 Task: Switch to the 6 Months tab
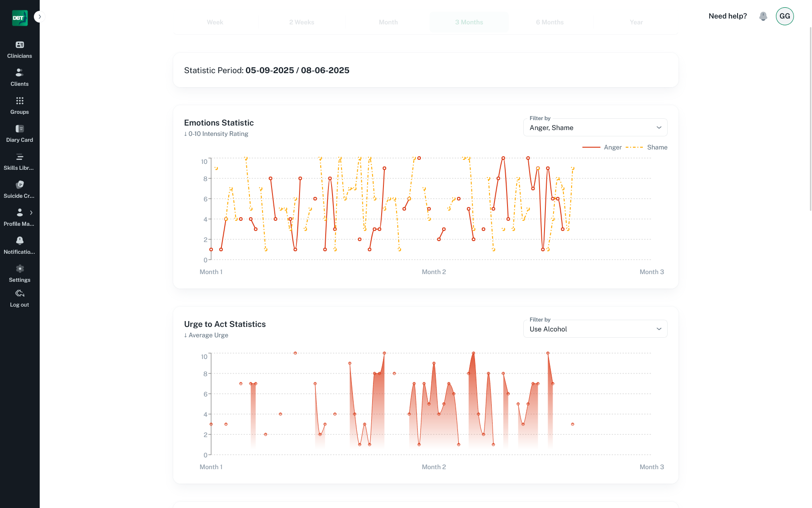coord(549,22)
